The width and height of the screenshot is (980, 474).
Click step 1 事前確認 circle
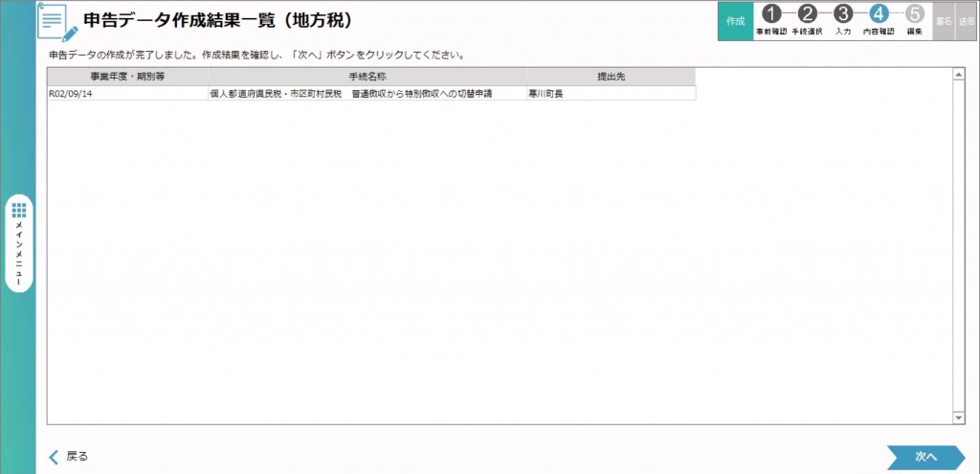[x=771, y=14]
